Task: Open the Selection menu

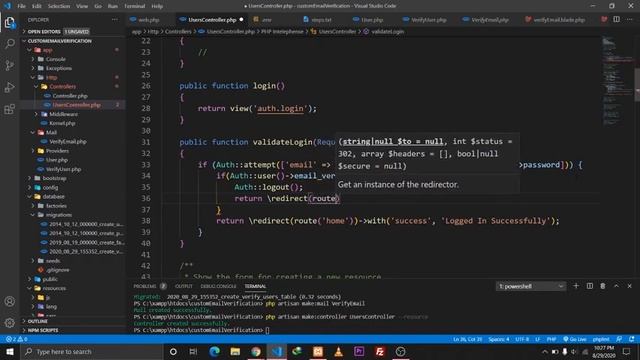Action: click(59, 6)
